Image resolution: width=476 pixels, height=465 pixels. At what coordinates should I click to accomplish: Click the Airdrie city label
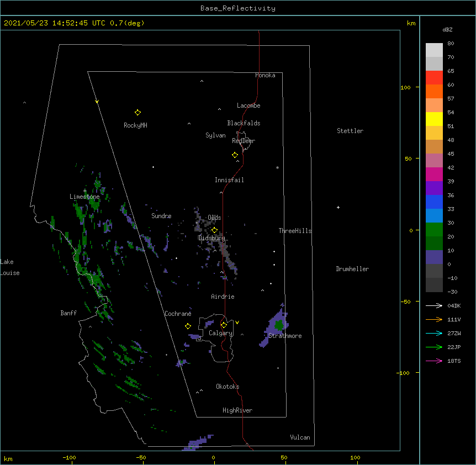coord(223,297)
